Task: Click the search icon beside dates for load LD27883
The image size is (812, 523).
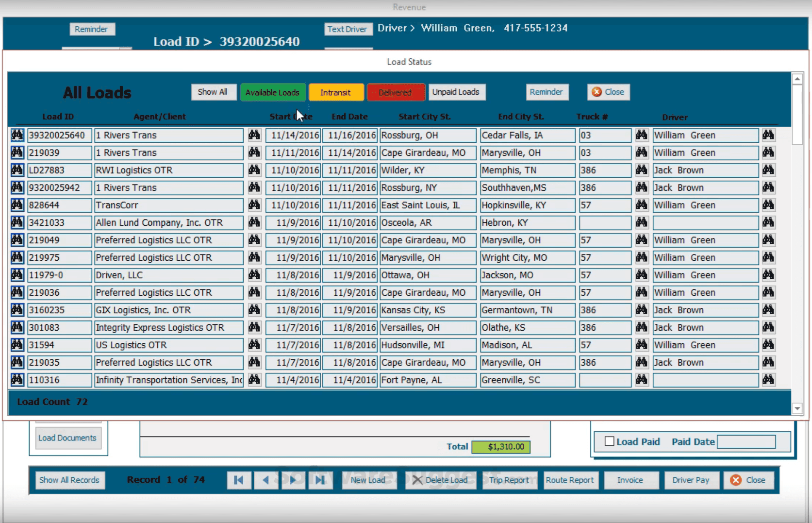Action: (x=254, y=170)
